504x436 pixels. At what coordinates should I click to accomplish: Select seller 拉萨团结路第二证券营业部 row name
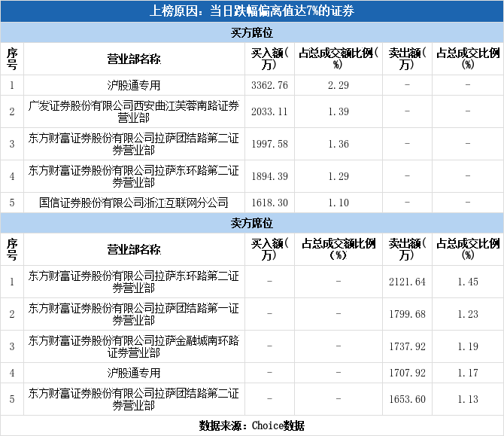click(134, 399)
